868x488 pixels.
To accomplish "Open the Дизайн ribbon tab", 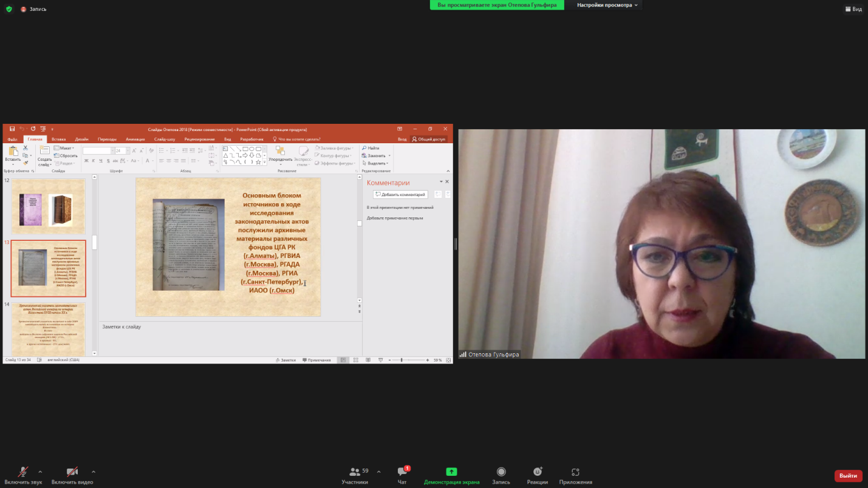I will pyautogui.click(x=81, y=139).
